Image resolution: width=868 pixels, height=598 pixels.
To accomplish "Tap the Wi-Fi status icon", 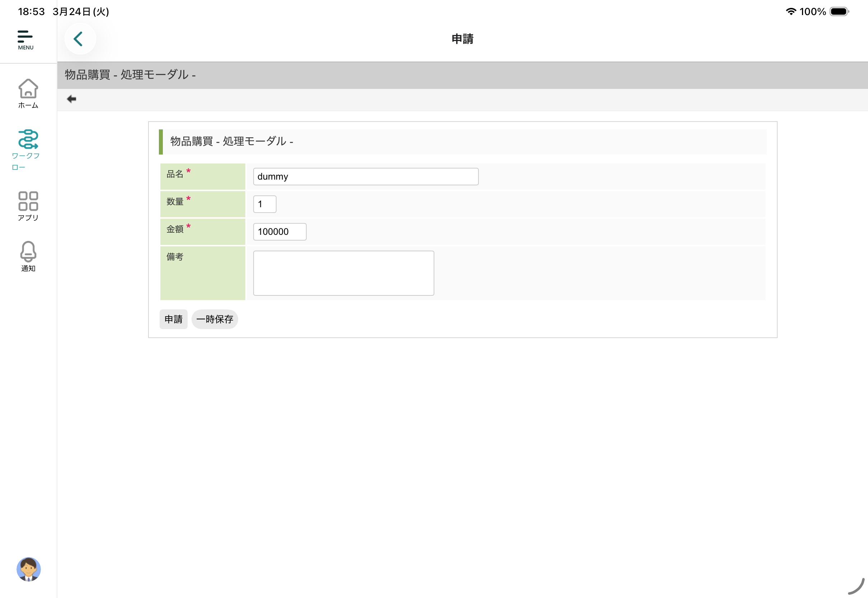I will click(791, 11).
